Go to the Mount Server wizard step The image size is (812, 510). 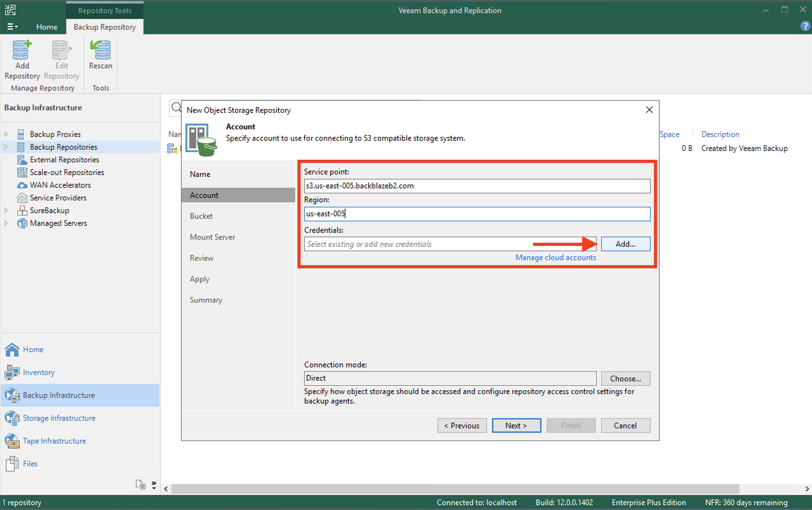[212, 237]
